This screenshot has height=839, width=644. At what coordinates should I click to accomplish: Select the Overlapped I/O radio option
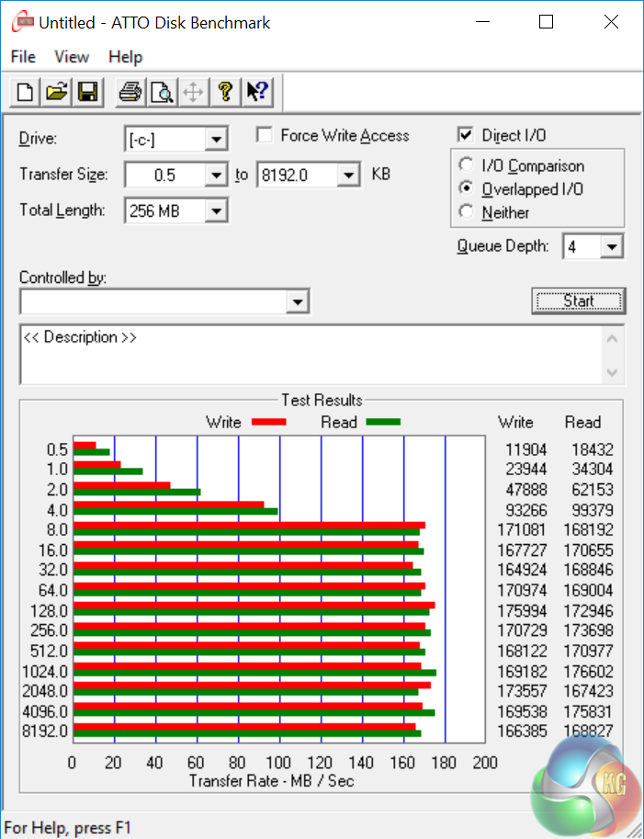point(466,188)
